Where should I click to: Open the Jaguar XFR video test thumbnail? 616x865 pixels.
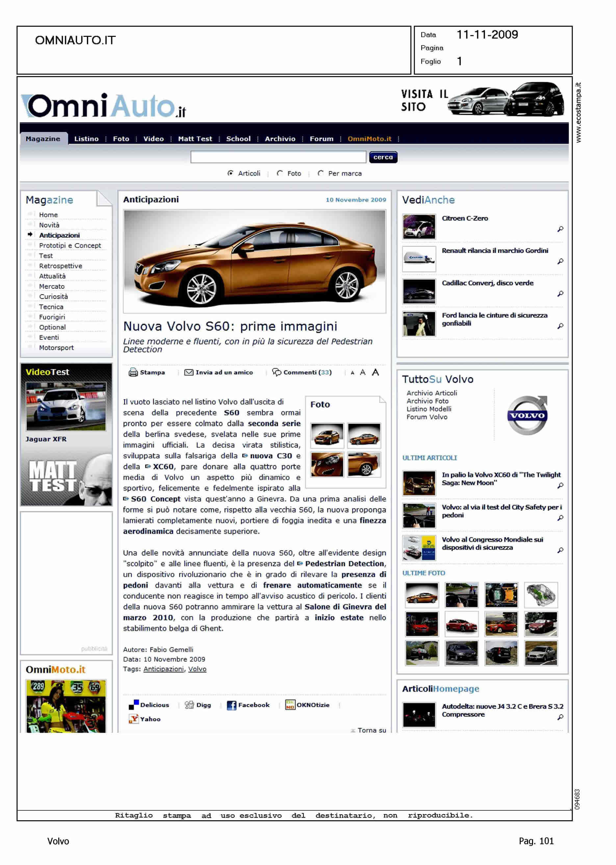66,406
